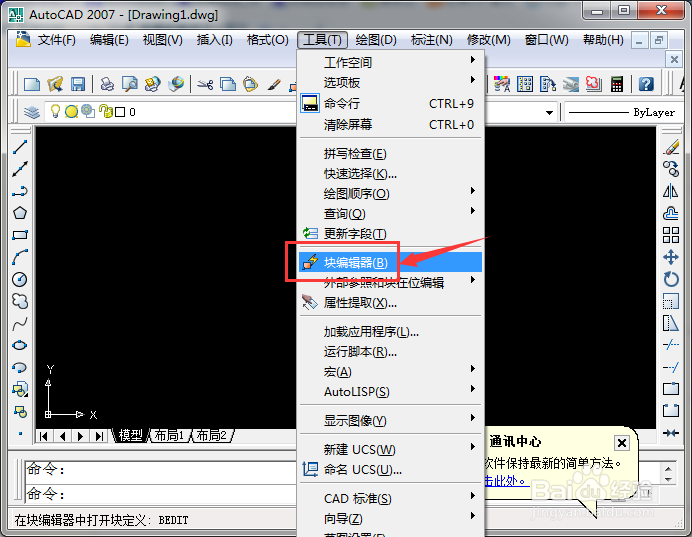
Task: Choose 快速选择(K)... menu entry
Action: pos(391,174)
